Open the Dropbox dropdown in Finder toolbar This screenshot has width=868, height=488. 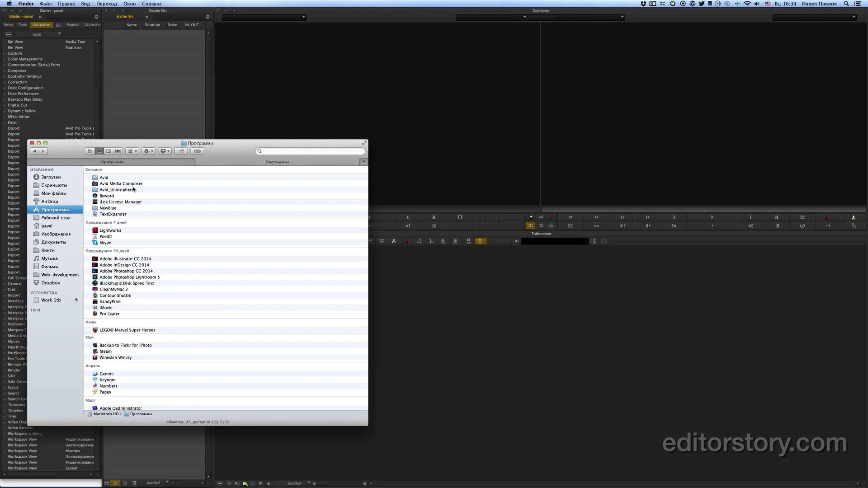tap(165, 151)
